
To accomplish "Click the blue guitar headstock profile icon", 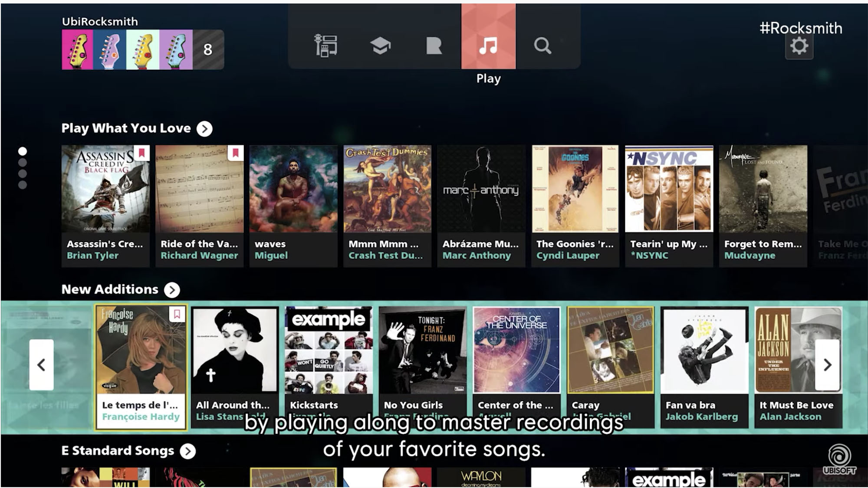I will click(x=109, y=49).
